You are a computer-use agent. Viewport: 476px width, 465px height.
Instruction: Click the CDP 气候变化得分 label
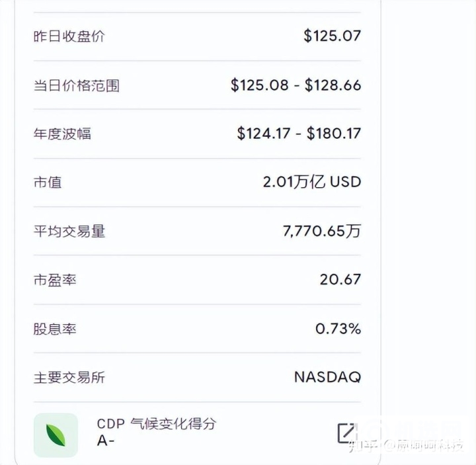coord(157,424)
